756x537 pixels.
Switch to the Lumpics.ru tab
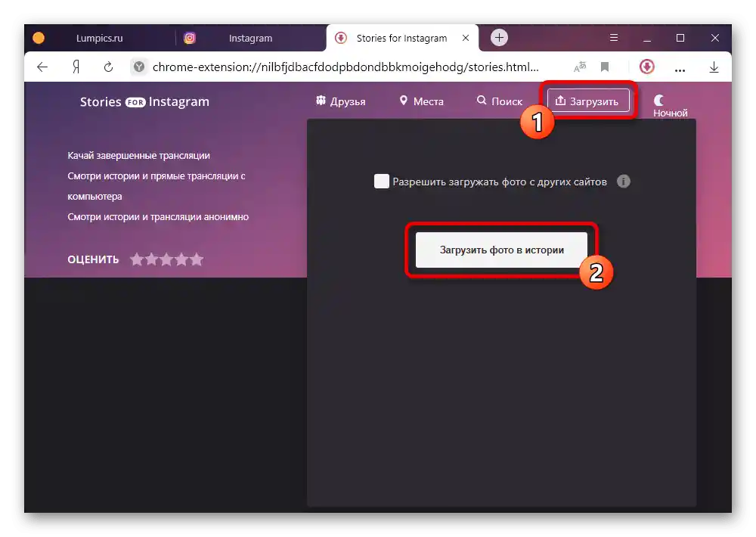pos(99,38)
